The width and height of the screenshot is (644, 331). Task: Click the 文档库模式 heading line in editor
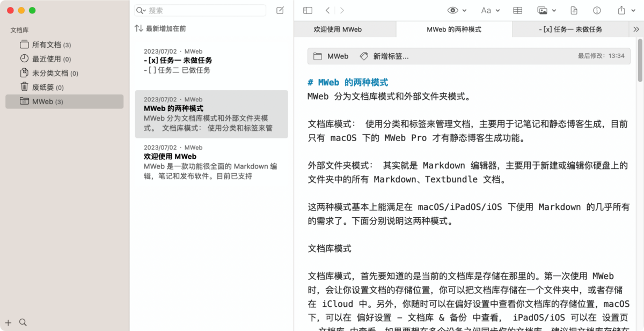point(330,249)
